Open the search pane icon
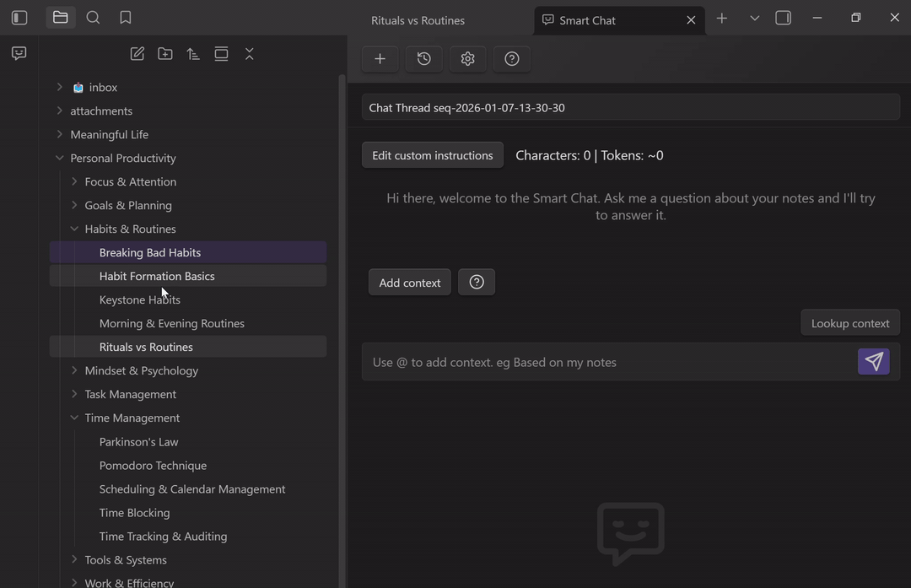This screenshot has width=911, height=588. point(94,18)
